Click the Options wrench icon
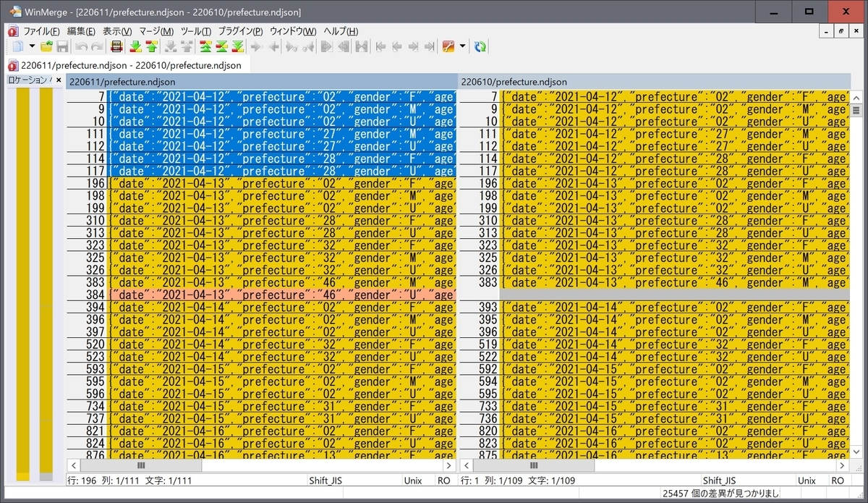The image size is (868, 503). pos(448,46)
